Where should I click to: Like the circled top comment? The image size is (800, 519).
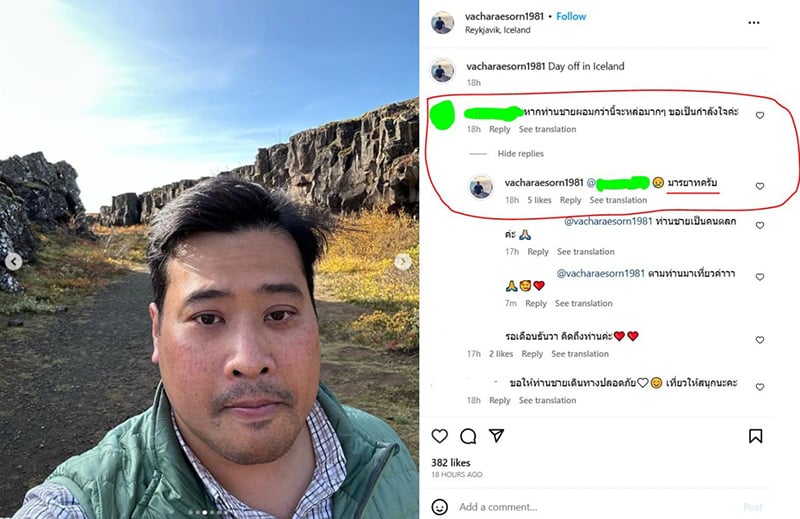[x=760, y=115]
